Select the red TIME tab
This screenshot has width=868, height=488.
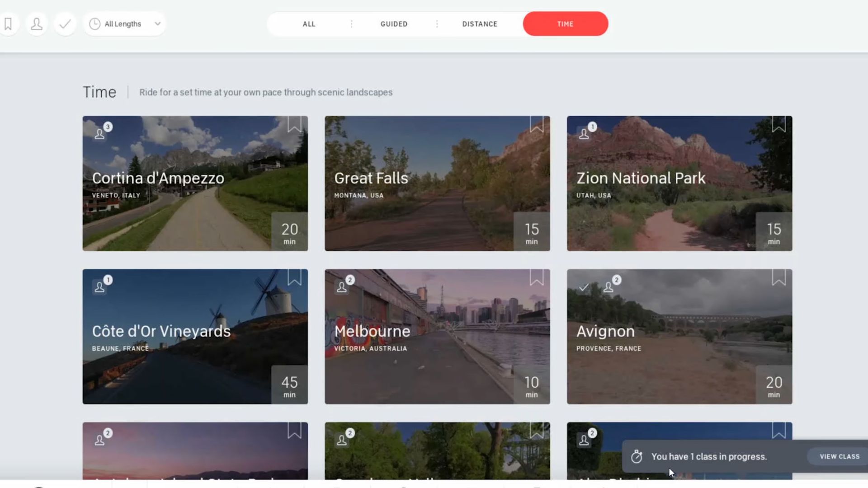pos(565,24)
